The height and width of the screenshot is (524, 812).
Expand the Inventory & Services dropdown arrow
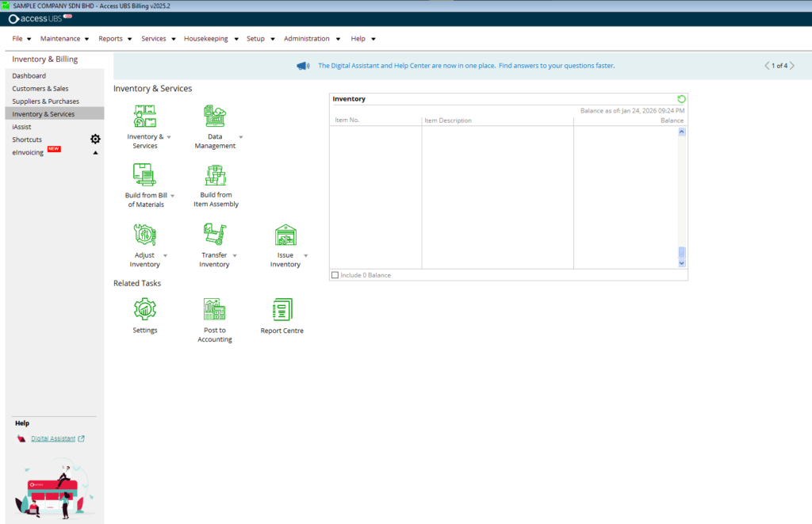167,136
